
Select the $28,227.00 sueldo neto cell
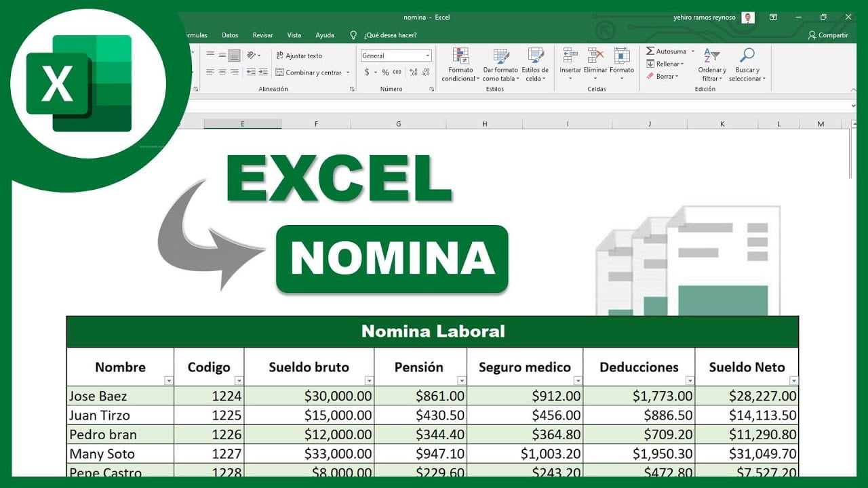747,396
